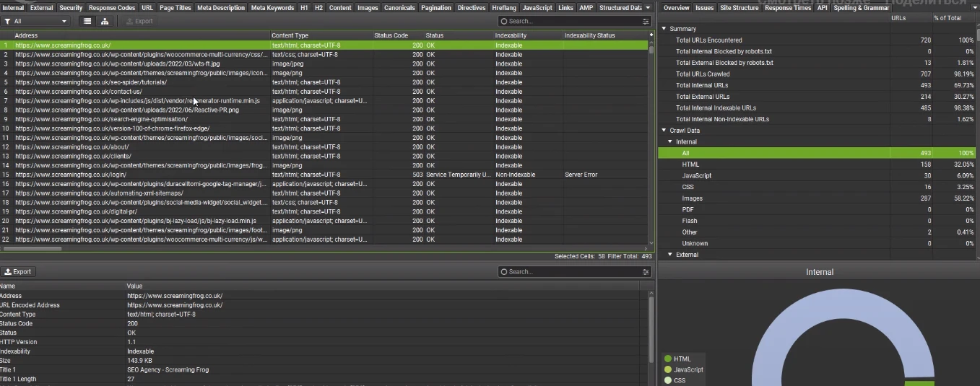Viewport: 980px width, 386px height.
Task: Sort by the Status Code column header
Action: (x=391, y=35)
